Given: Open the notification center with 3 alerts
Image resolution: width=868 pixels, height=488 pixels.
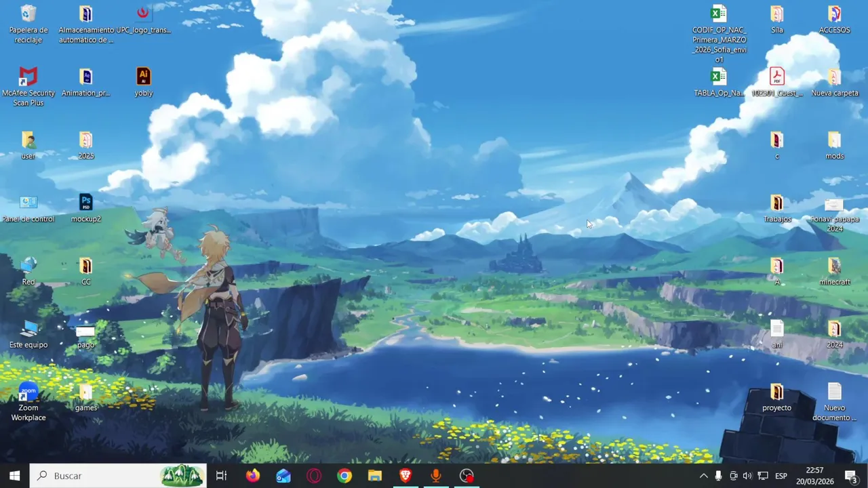Looking at the screenshot, I should point(851,476).
